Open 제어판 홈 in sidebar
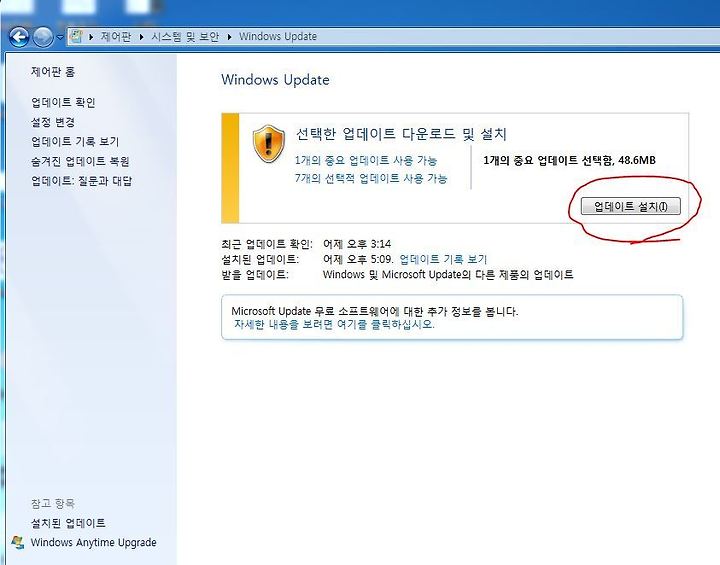The height and width of the screenshot is (565, 720). pos(53,72)
